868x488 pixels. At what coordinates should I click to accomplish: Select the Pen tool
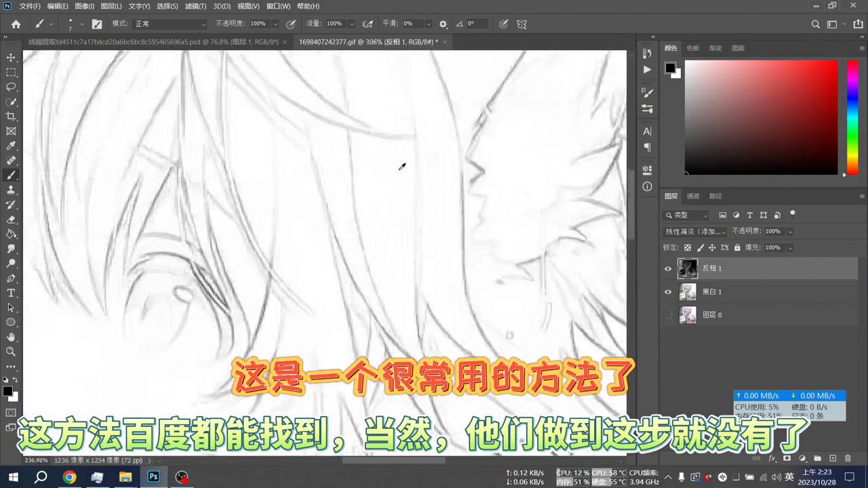(11, 279)
